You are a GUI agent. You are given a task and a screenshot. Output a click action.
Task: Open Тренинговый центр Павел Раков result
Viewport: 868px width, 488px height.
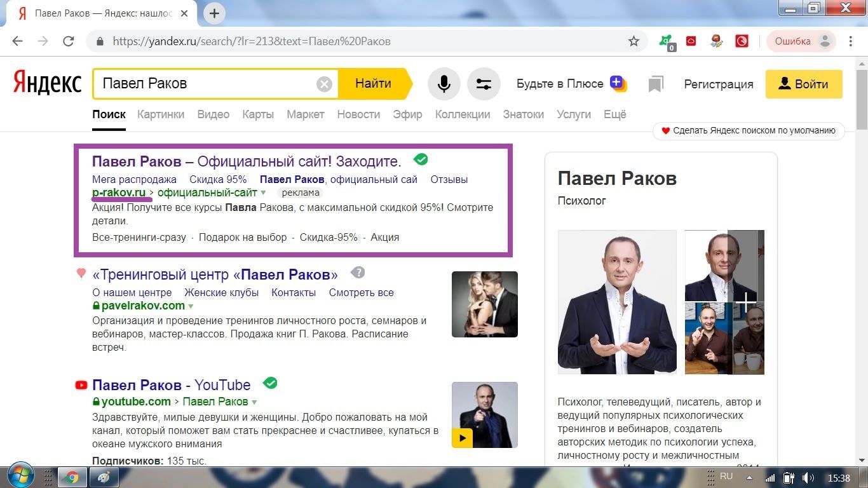pyautogui.click(x=215, y=275)
